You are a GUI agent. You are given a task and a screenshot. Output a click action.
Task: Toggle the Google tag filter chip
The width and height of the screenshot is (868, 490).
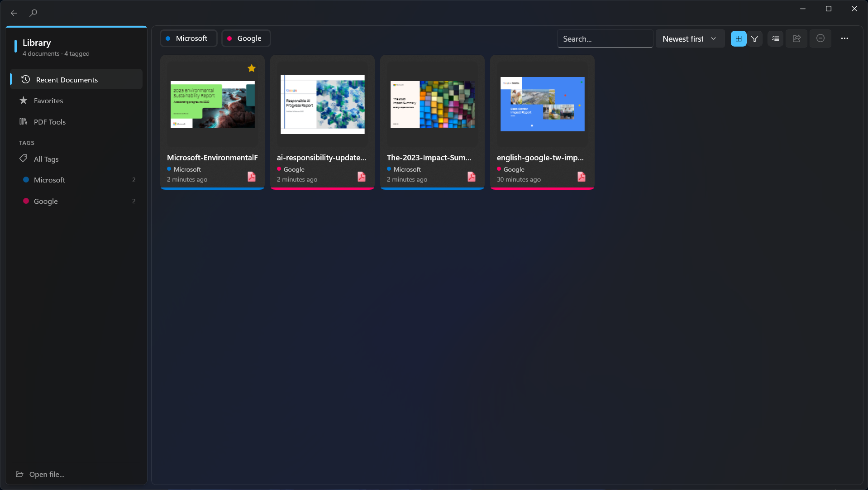pyautogui.click(x=246, y=38)
